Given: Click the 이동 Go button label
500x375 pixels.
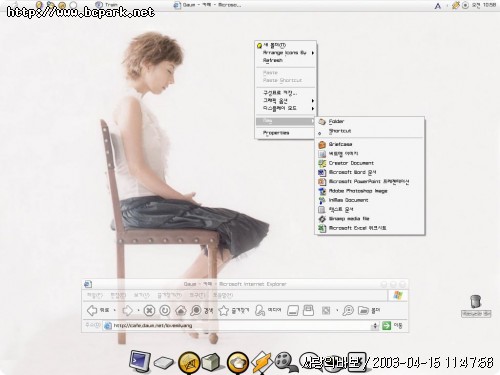Looking at the screenshot, I should click(x=398, y=325).
